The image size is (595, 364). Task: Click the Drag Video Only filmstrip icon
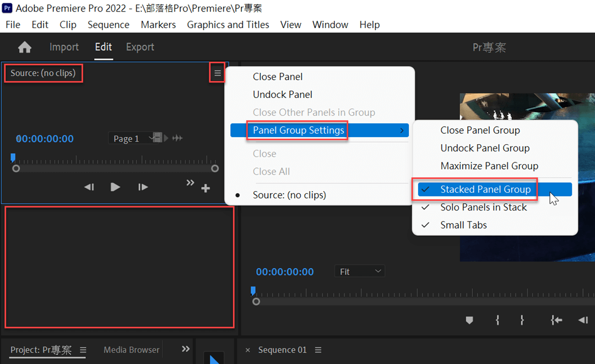click(x=157, y=137)
